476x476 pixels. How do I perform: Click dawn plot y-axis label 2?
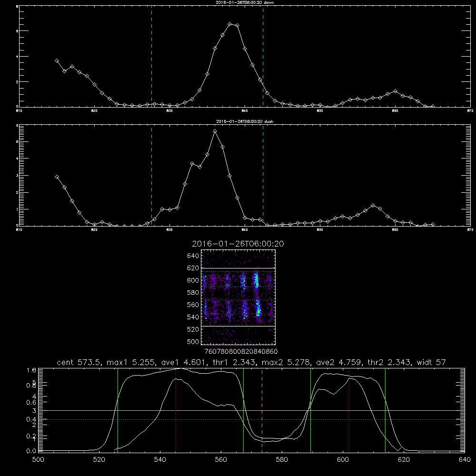[x=17, y=82]
